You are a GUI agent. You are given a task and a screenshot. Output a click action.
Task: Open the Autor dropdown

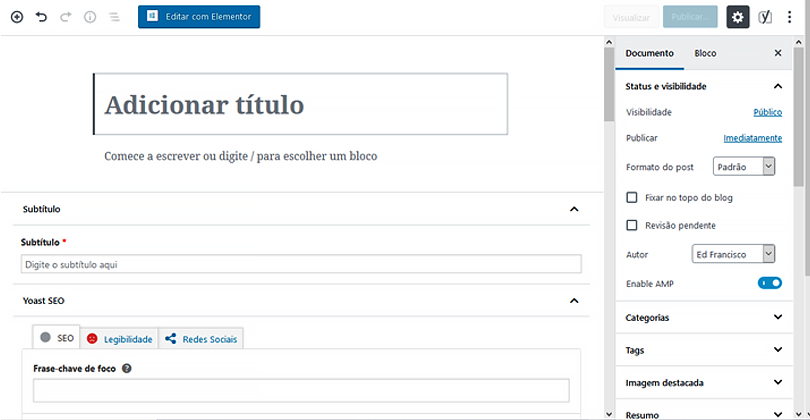point(733,254)
